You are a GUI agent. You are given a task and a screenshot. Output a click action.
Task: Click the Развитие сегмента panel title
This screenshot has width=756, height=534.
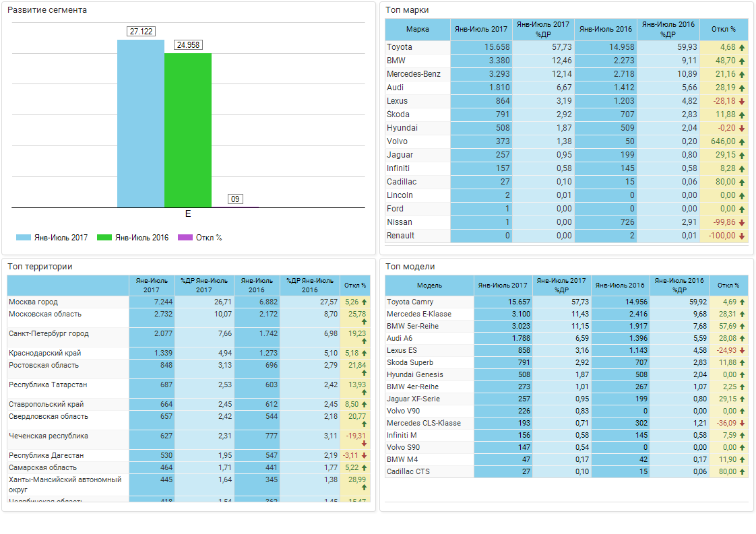47,10
